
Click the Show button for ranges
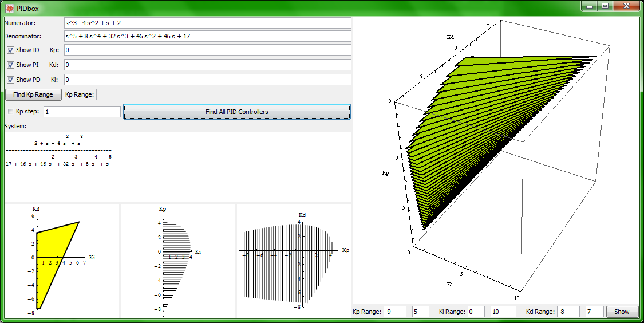(x=622, y=312)
